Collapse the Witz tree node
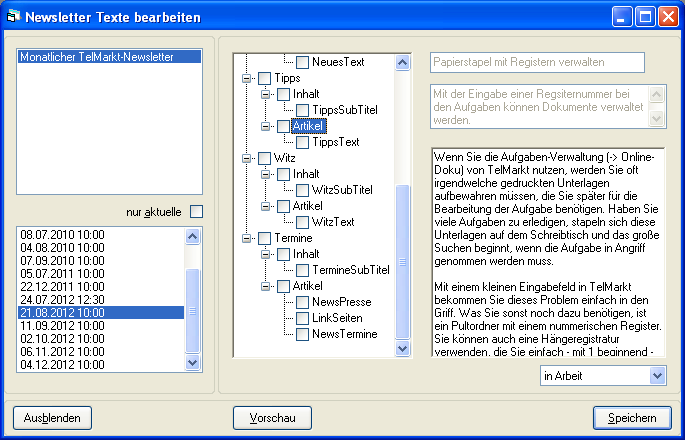This screenshot has height=440, width=685. [x=247, y=158]
